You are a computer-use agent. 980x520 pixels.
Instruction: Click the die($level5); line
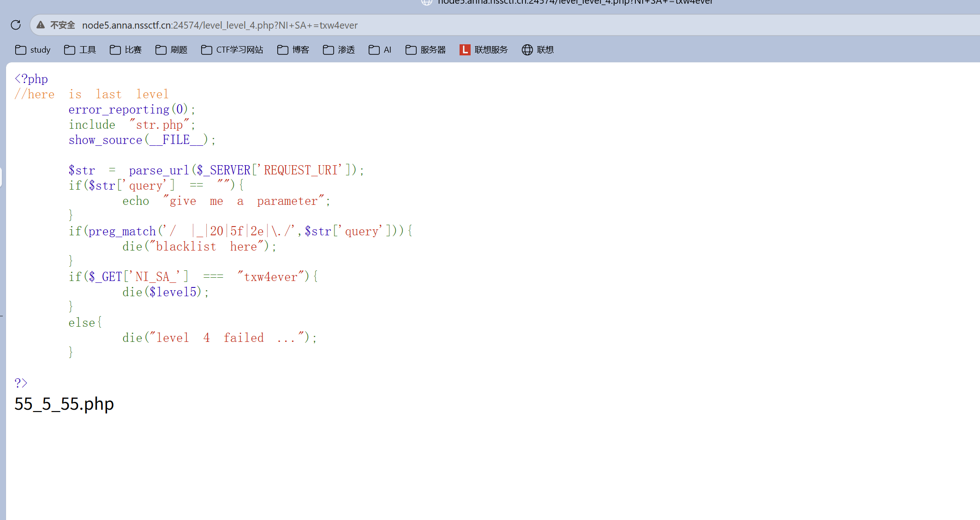coord(166,292)
